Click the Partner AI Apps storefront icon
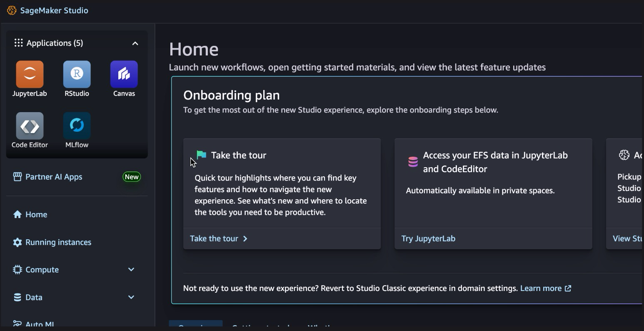This screenshot has width=644, height=331. pyautogui.click(x=17, y=177)
